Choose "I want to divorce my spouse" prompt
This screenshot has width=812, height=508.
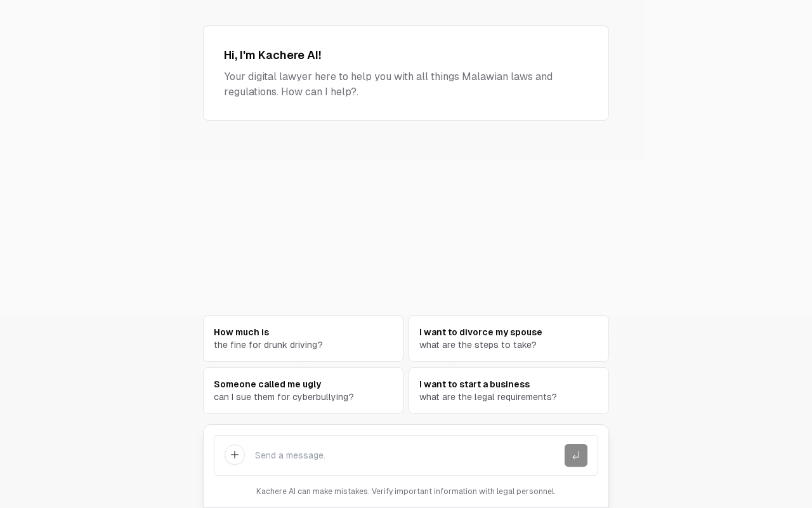pos(480,332)
